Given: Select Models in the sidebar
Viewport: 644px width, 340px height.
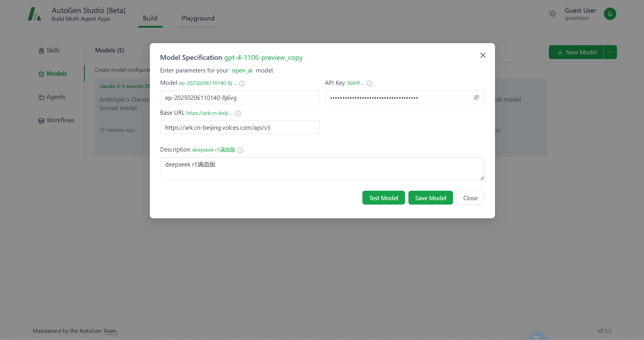Looking at the screenshot, I should coord(53,74).
